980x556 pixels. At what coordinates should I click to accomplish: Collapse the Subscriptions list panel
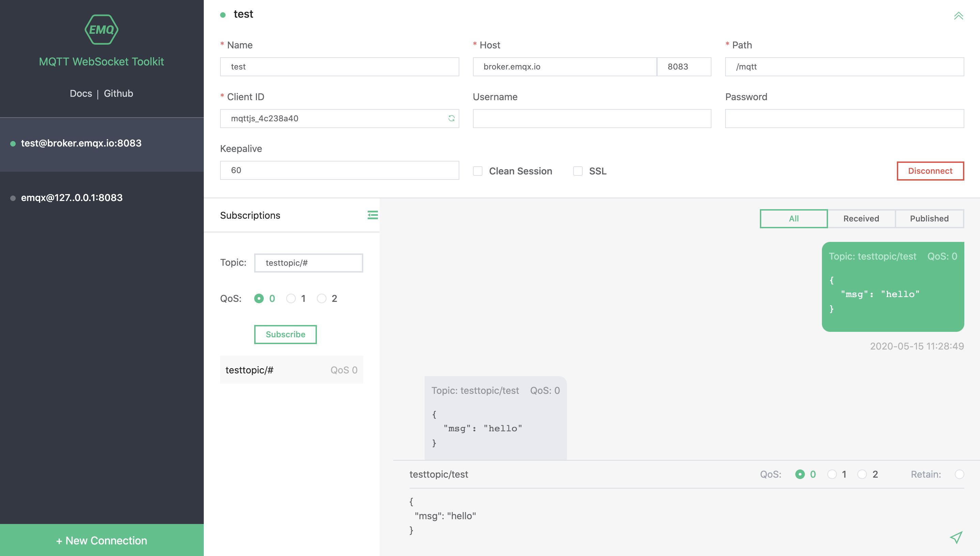(x=372, y=215)
